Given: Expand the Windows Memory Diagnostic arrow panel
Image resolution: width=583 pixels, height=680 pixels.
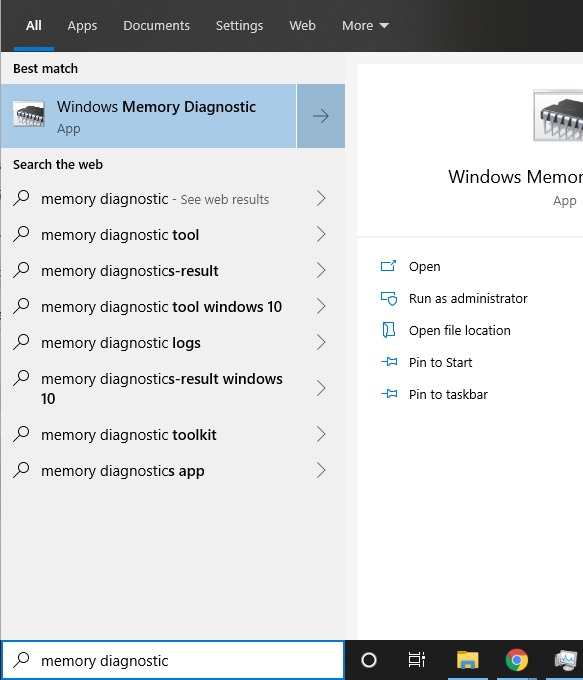Looking at the screenshot, I should coord(321,116).
